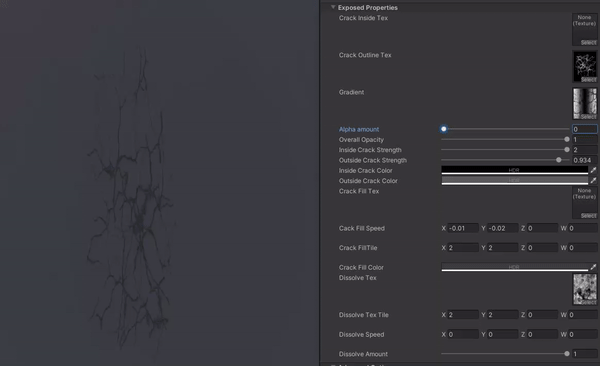Click the Alpha amount label
Viewport: 600px width, 366px height.
359,129
